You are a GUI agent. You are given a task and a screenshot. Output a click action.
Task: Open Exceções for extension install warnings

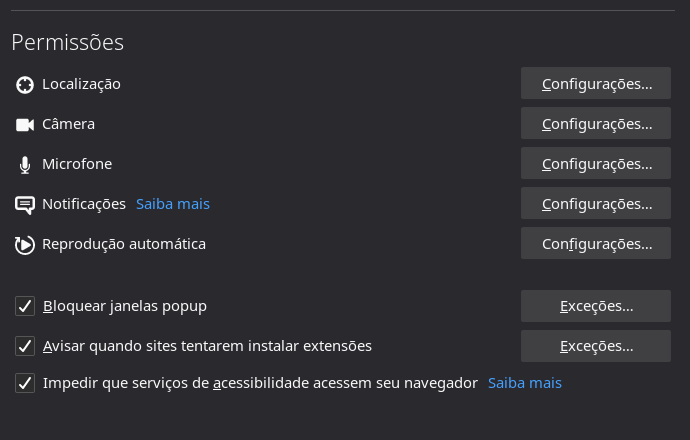[596, 346]
